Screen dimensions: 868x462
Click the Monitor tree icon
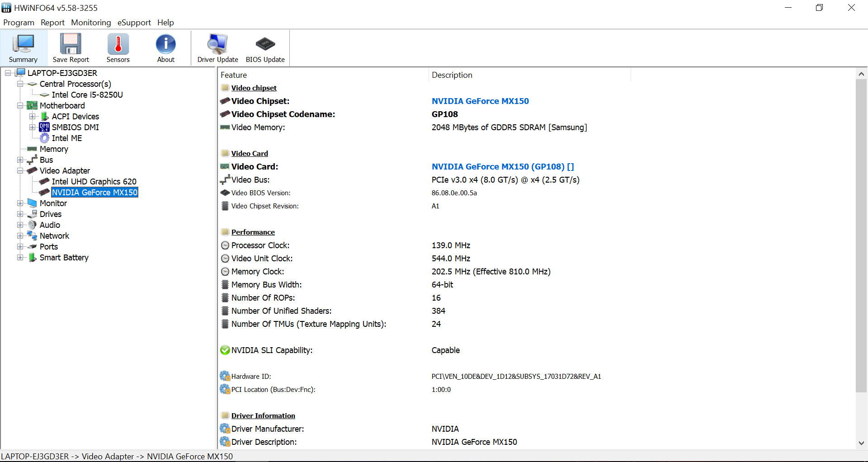(x=32, y=203)
